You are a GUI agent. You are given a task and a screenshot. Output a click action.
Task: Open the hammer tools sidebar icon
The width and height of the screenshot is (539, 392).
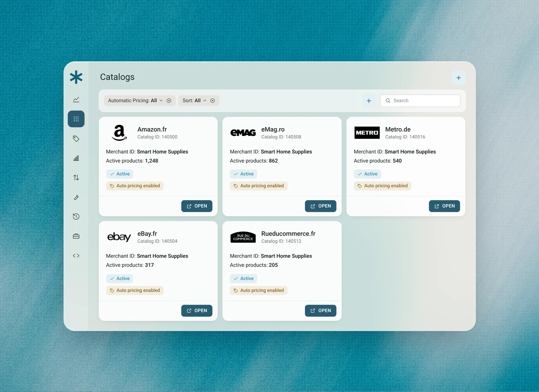point(76,197)
